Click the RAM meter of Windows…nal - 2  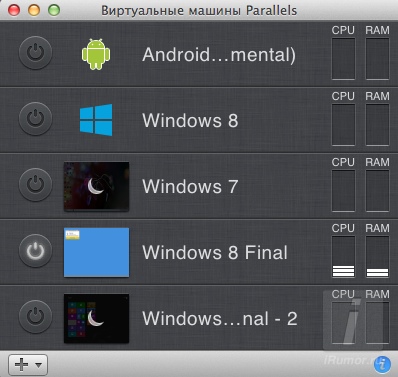point(377,323)
